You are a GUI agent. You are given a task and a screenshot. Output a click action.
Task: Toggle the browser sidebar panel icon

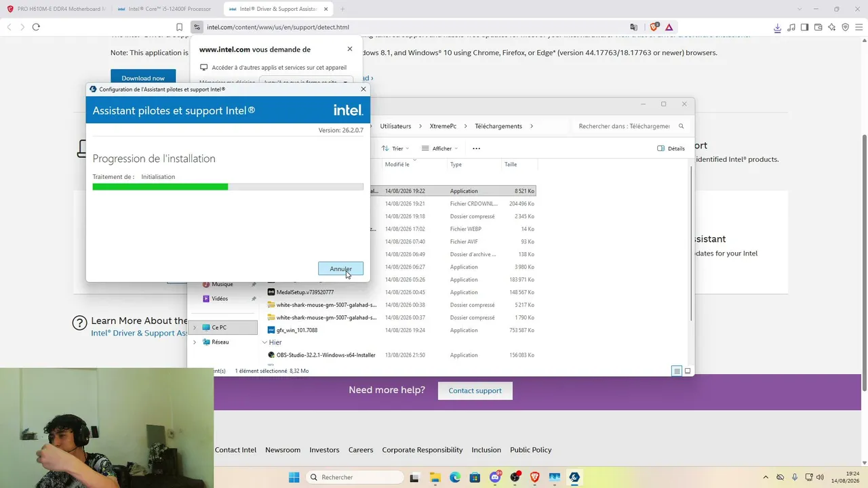click(804, 27)
